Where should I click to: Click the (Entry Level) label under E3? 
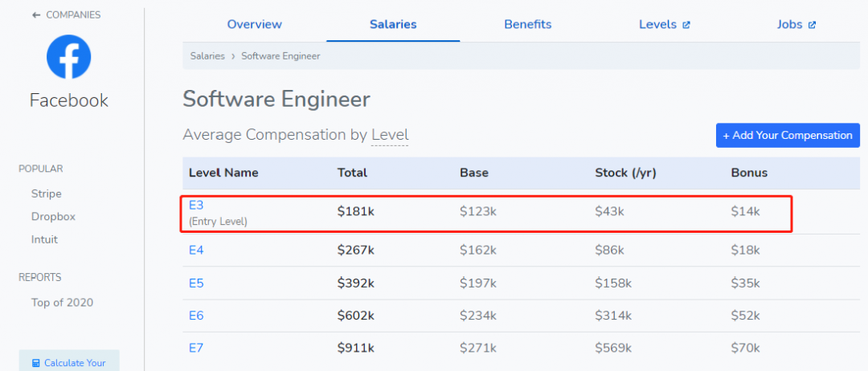tap(218, 222)
